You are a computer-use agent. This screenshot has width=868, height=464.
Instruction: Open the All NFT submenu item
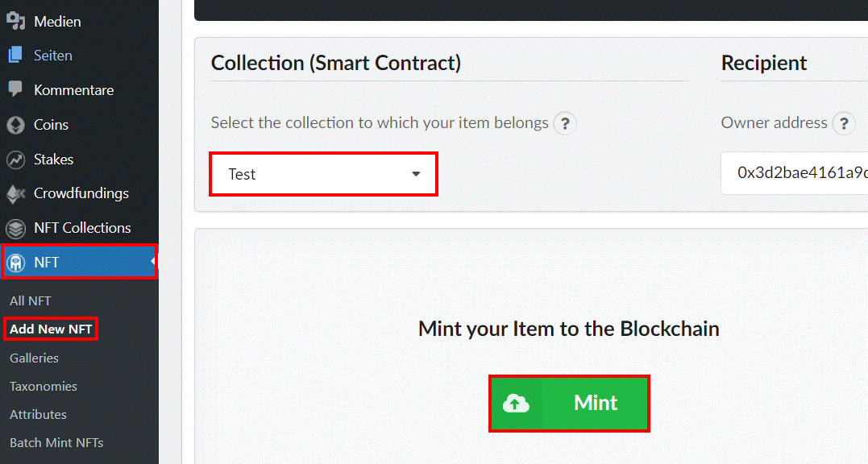(31, 300)
